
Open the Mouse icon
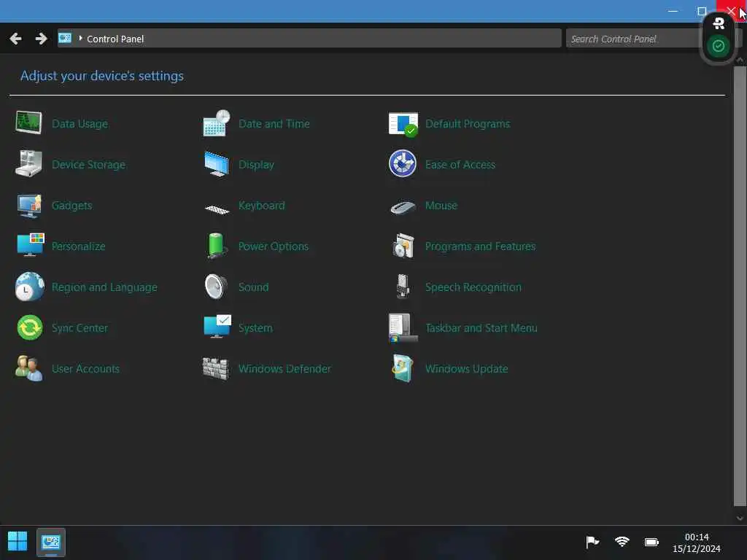(x=403, y=207)
